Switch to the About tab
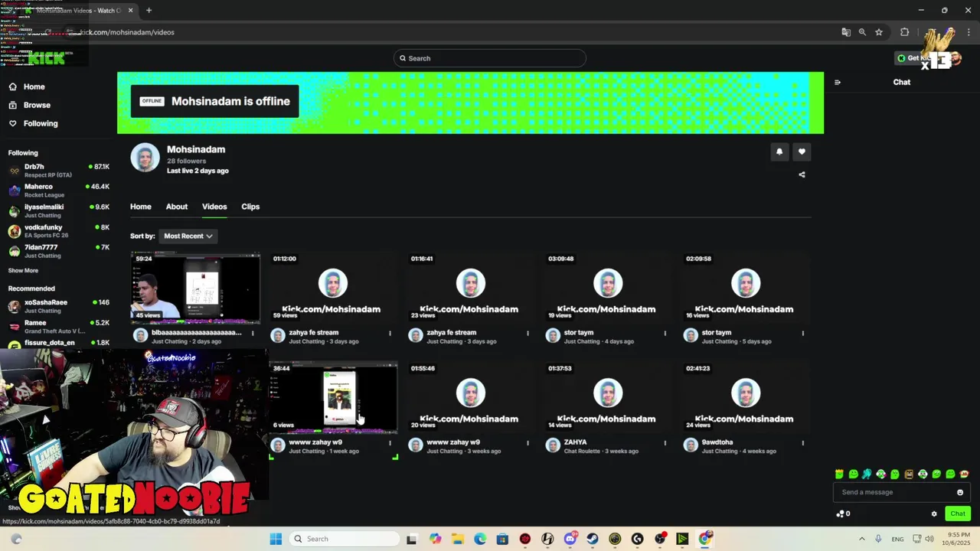The width and height of the screenshot is (980, 551). (177, 207)
